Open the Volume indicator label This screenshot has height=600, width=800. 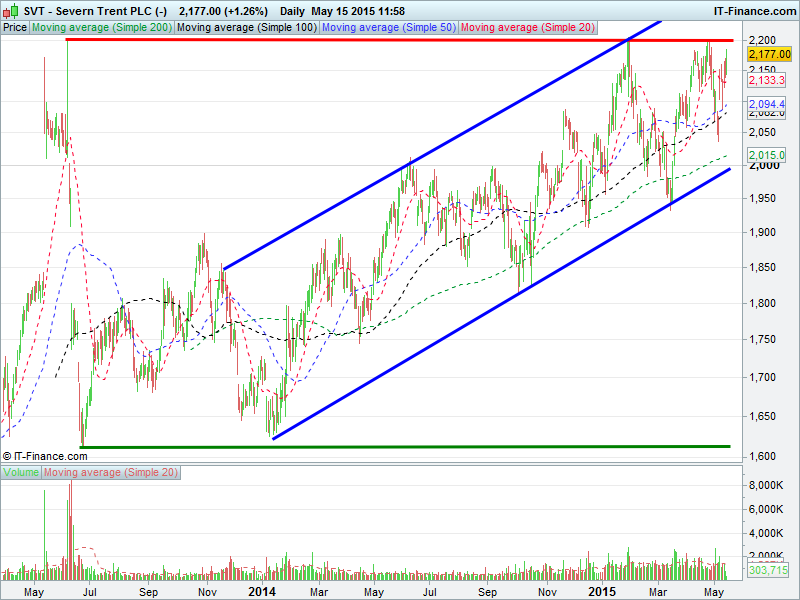pyautogui.click(x=21, y=472)
